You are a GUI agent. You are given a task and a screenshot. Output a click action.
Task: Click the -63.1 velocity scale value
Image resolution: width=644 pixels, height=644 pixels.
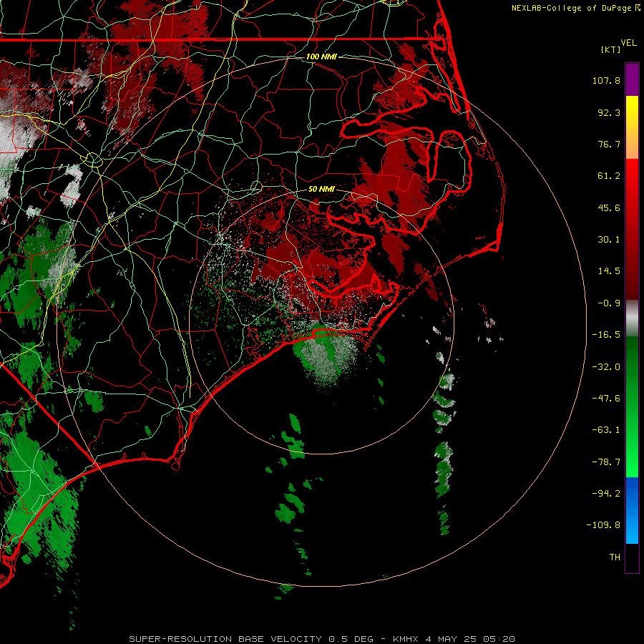click(x=606, y=430)
